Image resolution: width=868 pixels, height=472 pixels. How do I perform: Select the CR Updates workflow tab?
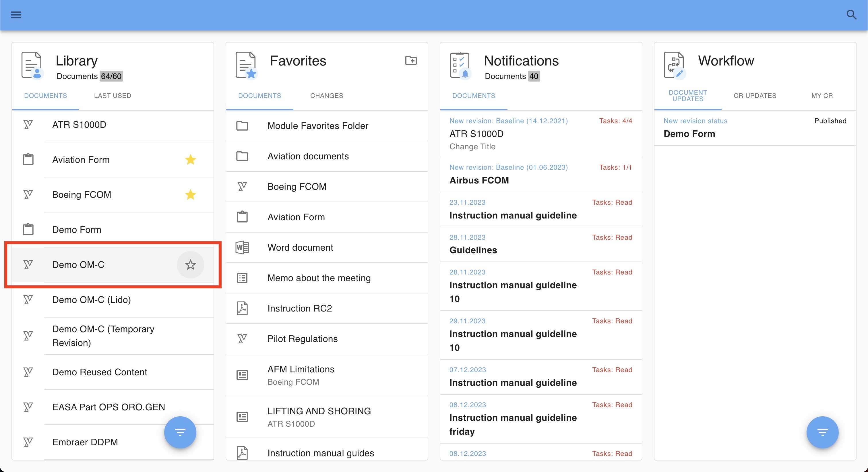tap(755, 96)
